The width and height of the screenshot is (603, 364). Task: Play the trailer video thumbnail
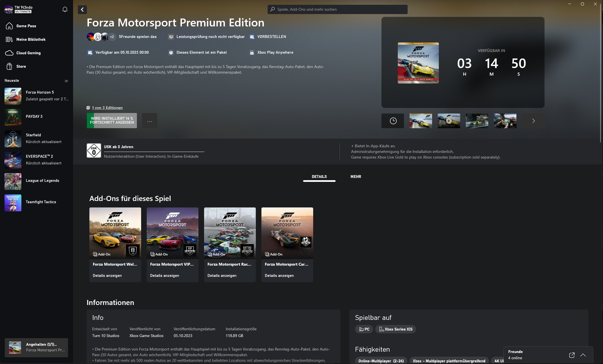point(449,121)
